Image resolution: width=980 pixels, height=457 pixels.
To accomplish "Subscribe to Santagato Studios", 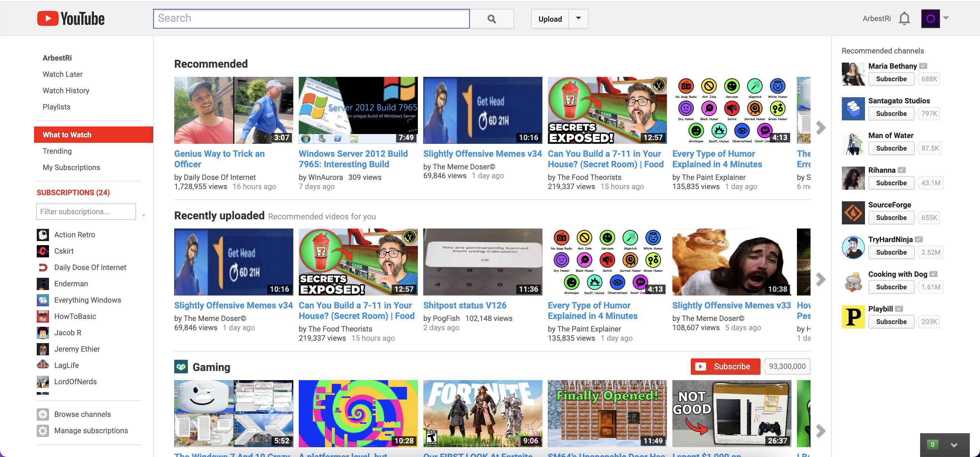I will point(891,114).
